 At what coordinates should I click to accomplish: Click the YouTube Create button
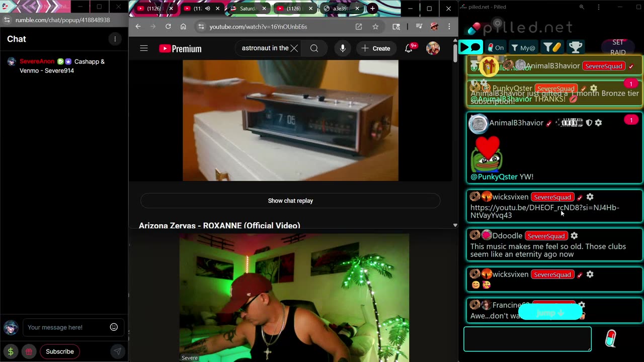point(376,48)
